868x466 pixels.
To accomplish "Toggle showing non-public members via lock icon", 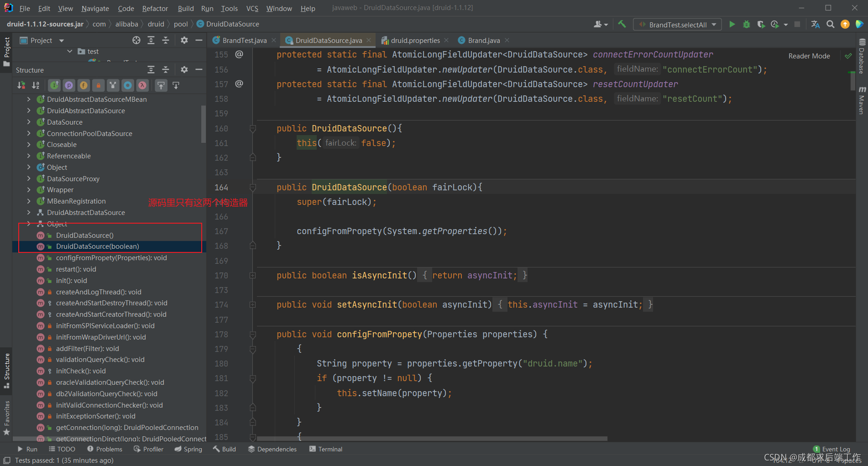I will point(99,85).
